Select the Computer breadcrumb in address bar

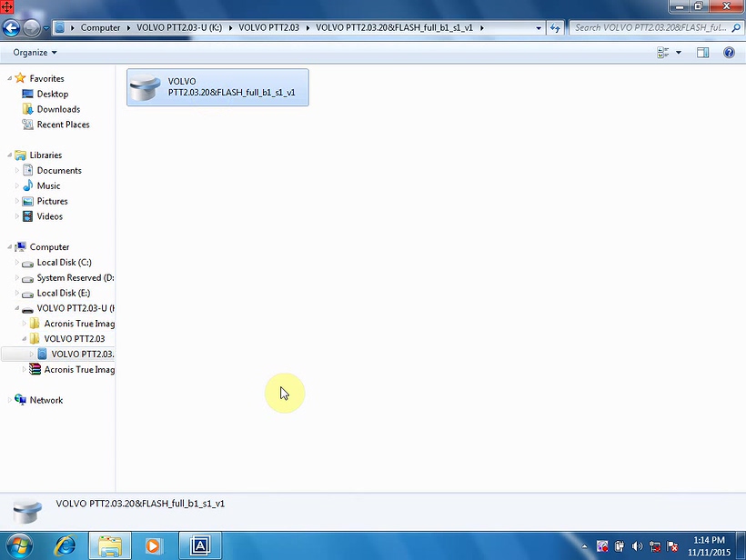tap(100, 27)
